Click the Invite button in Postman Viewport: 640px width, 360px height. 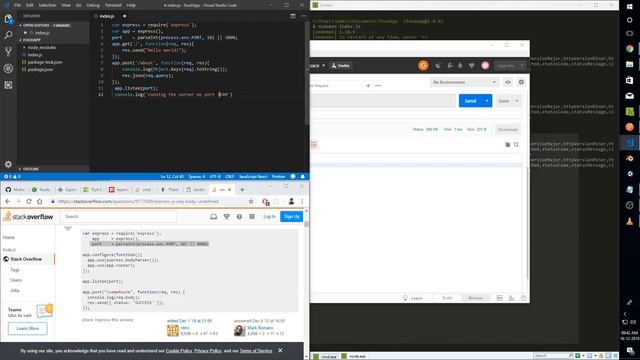pyautogui.click(x=340, y=65)
